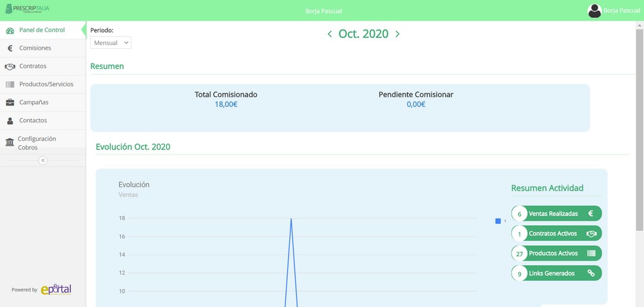Click the bank icon for Configuración Cobros

(10, 142)
